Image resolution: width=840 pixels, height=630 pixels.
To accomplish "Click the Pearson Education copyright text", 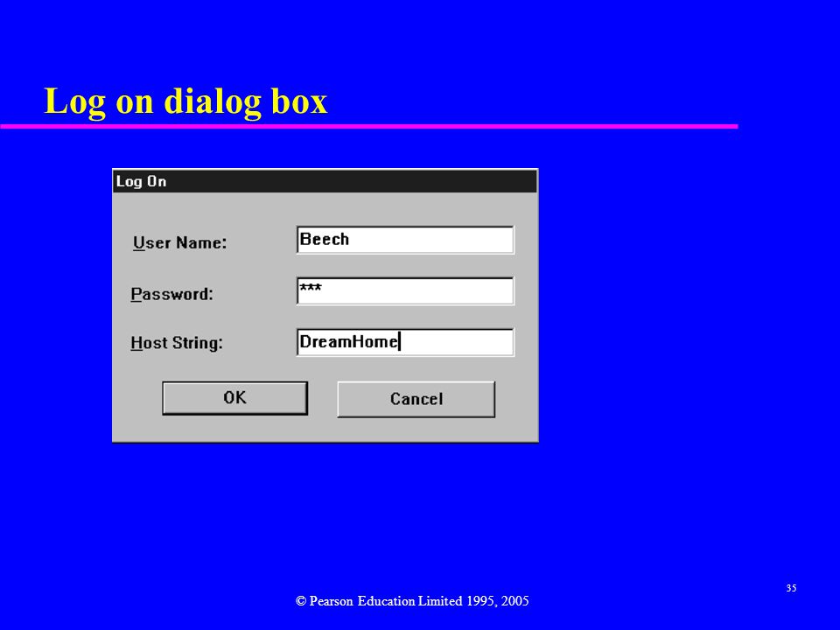I will (x=412, y=601).
